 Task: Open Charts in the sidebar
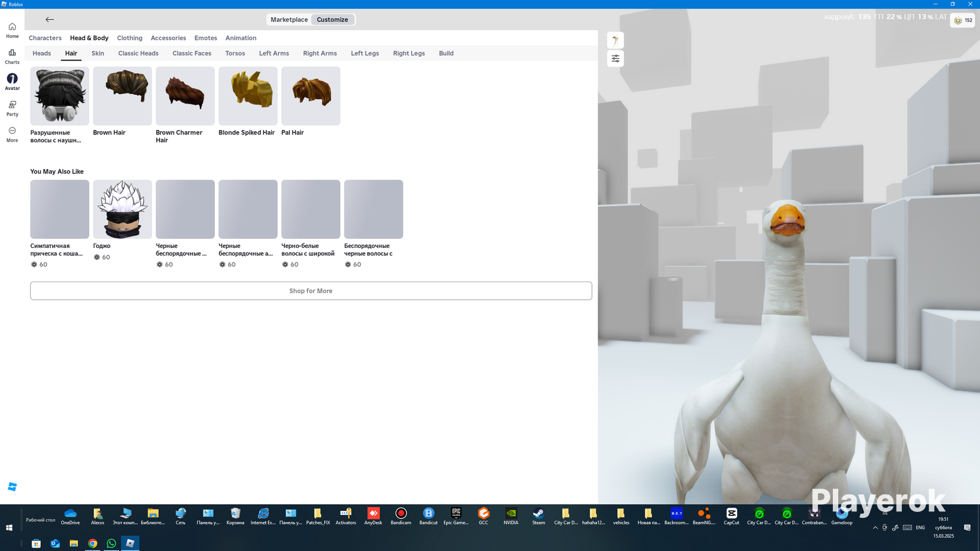(x=12, y=56)
